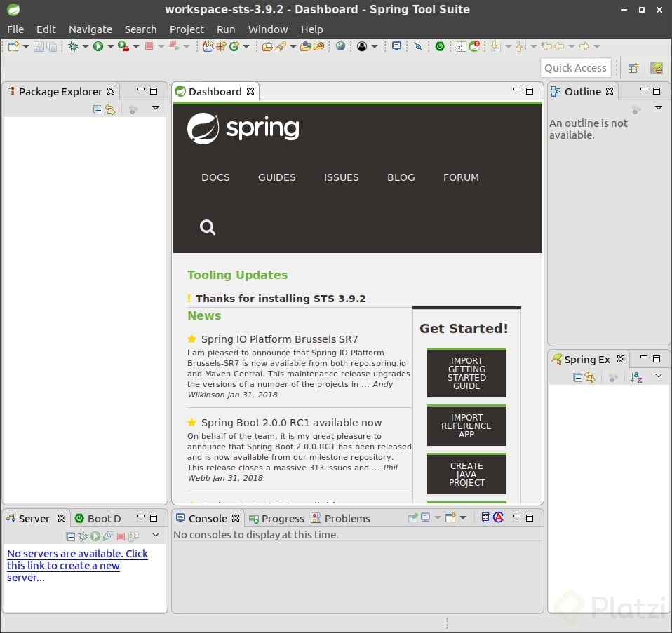Click the Run Last Tool (external tools) icon

(123, 46)
